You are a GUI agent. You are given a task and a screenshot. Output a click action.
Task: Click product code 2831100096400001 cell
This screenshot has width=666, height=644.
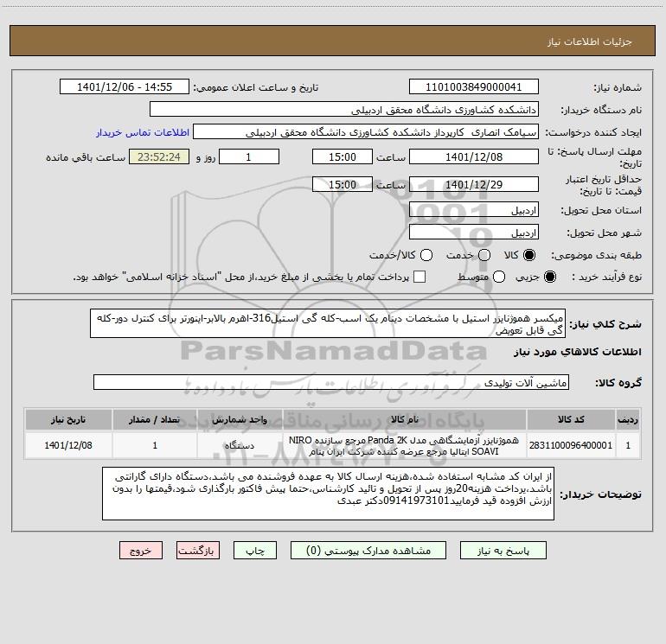click(571, 445)
